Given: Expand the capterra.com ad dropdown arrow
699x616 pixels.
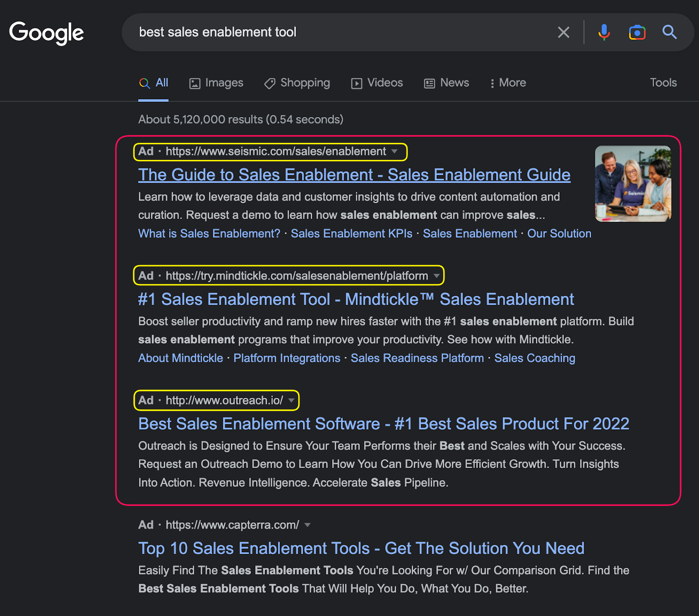Looking at the screenshot, I should (307, 525).
